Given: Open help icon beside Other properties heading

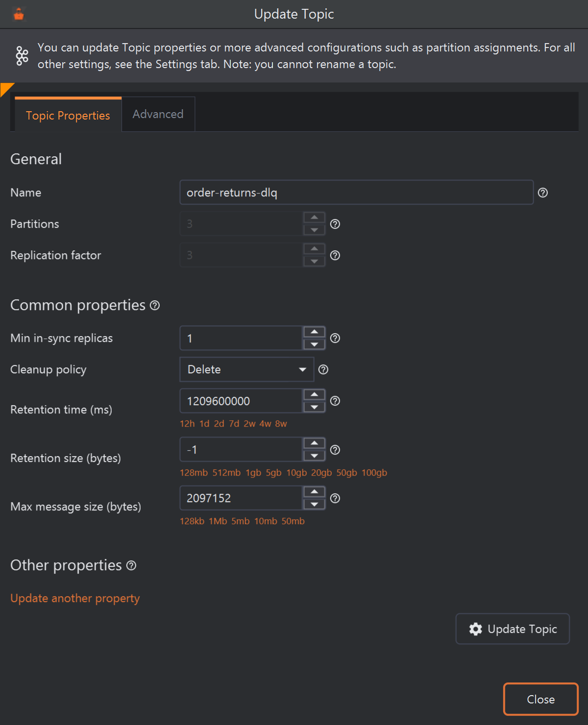Looking at the screenshot, I should coord(131,565).
